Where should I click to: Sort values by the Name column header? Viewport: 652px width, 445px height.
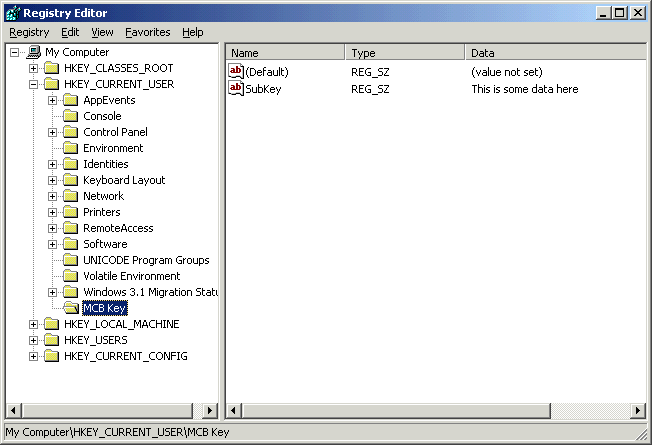pyautogui.click(x=285, y=53)
